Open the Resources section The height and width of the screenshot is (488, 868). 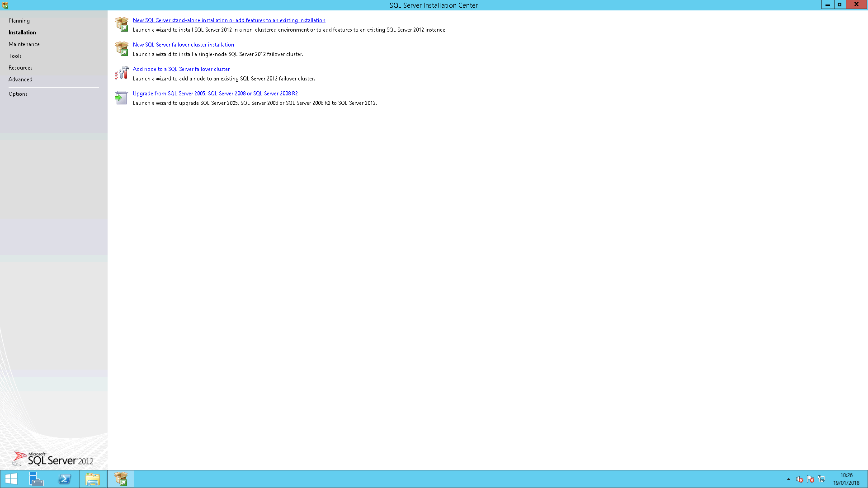point(20,68)
